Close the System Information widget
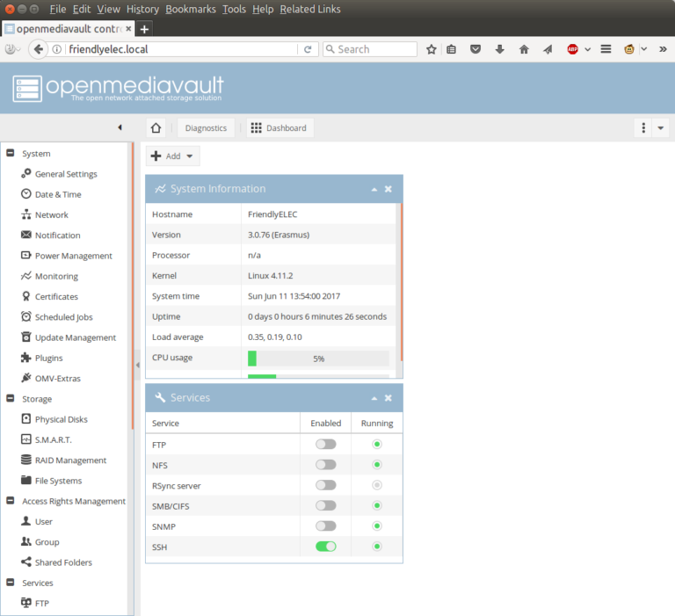 [388, 189]
